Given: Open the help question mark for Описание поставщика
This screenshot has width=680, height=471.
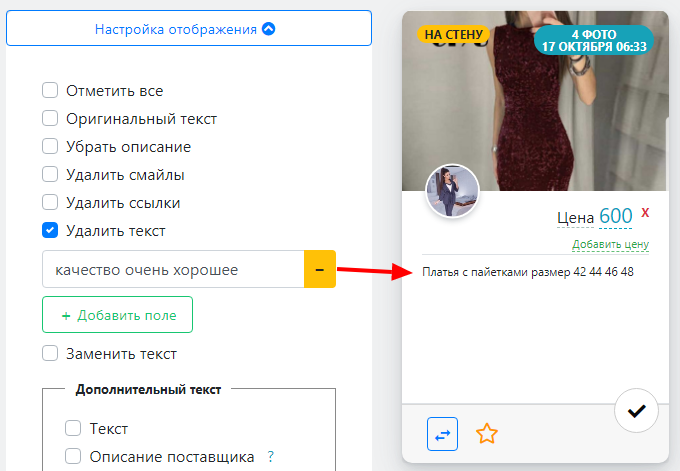Looking at the screenshot, I should (270, 457).
